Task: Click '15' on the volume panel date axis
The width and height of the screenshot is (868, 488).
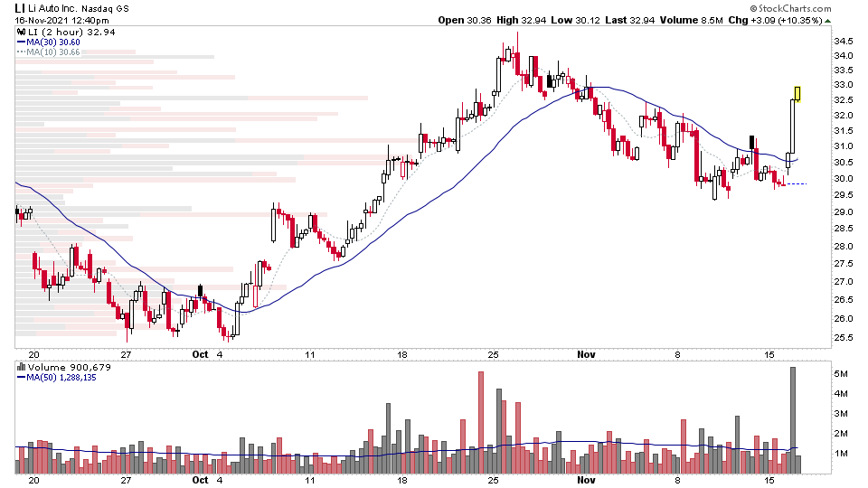Action: [x=769, y=480]
